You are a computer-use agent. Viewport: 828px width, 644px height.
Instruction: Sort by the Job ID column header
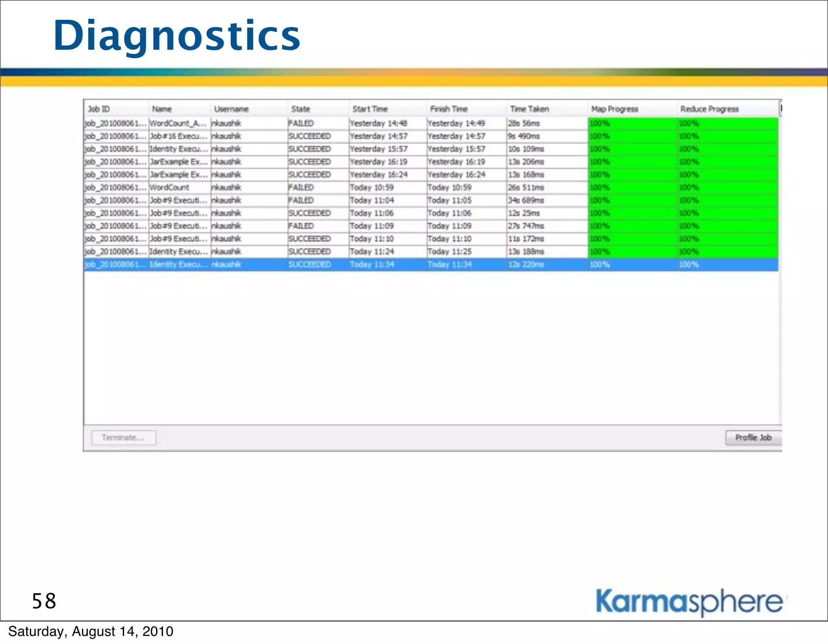click(116, 109)
